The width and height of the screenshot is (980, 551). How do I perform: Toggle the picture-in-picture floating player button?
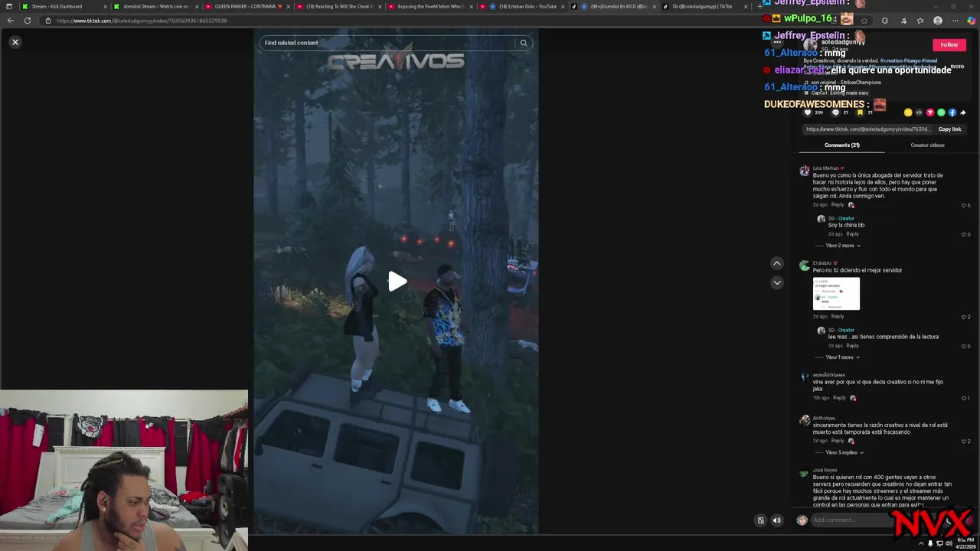(760, 520)
